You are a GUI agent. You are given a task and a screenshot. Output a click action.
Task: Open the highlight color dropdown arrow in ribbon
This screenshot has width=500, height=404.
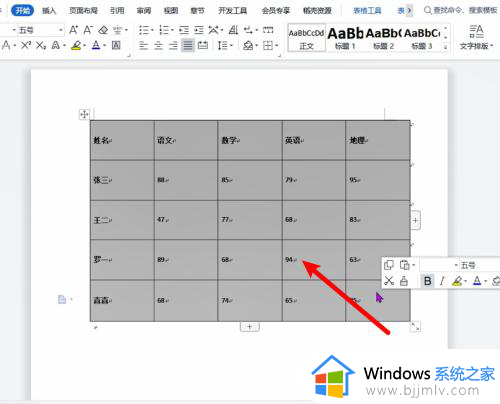click(85, 46)
